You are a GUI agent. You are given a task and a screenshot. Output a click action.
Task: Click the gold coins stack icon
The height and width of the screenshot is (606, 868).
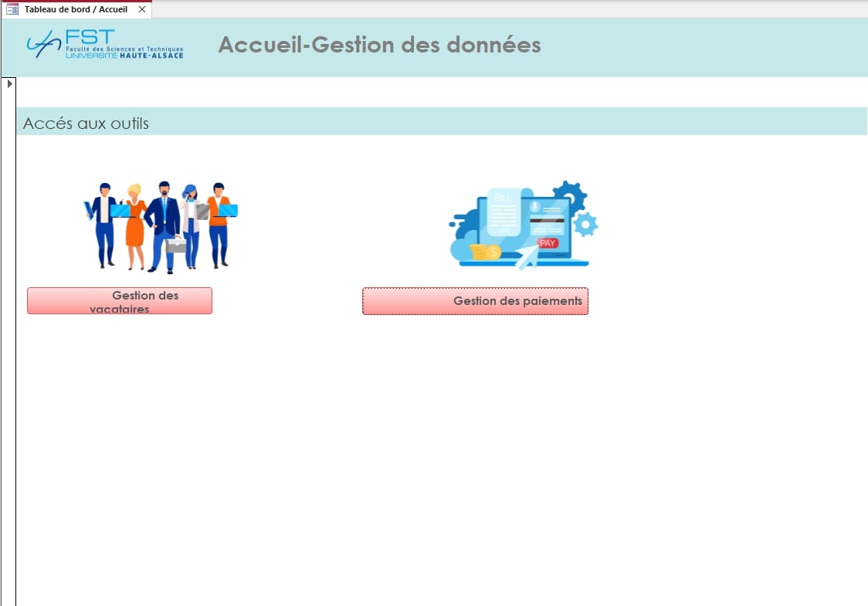pos(486,252)
